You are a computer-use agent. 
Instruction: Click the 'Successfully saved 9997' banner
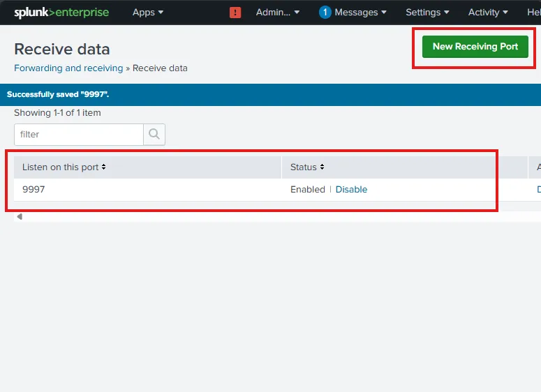tap(58, 94)
